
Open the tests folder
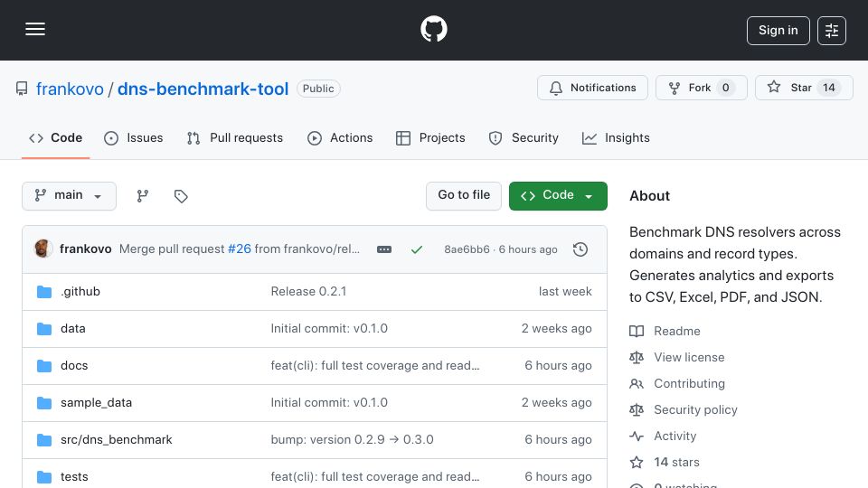(74, 477)
